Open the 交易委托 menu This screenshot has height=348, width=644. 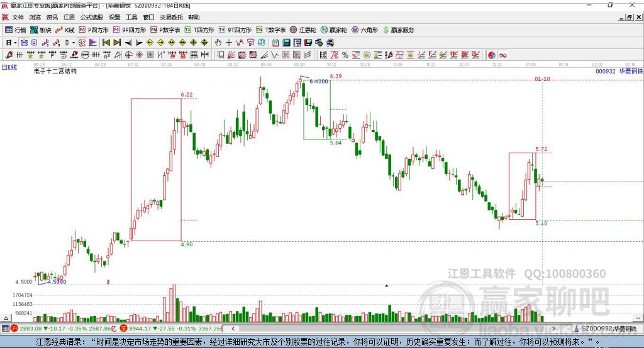pyautogui.click(x=171, y=17)
